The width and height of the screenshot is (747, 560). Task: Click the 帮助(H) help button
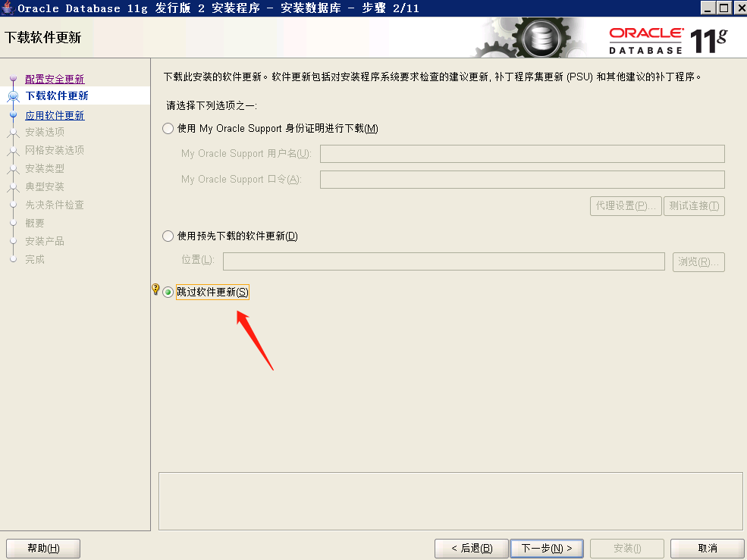pyautogui.click(x=43, y=548)
